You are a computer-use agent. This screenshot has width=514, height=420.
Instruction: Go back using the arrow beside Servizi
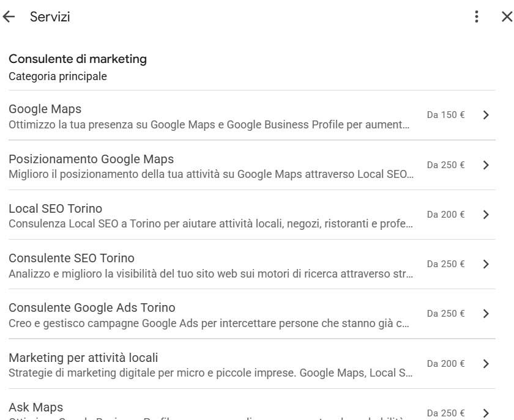9,17
